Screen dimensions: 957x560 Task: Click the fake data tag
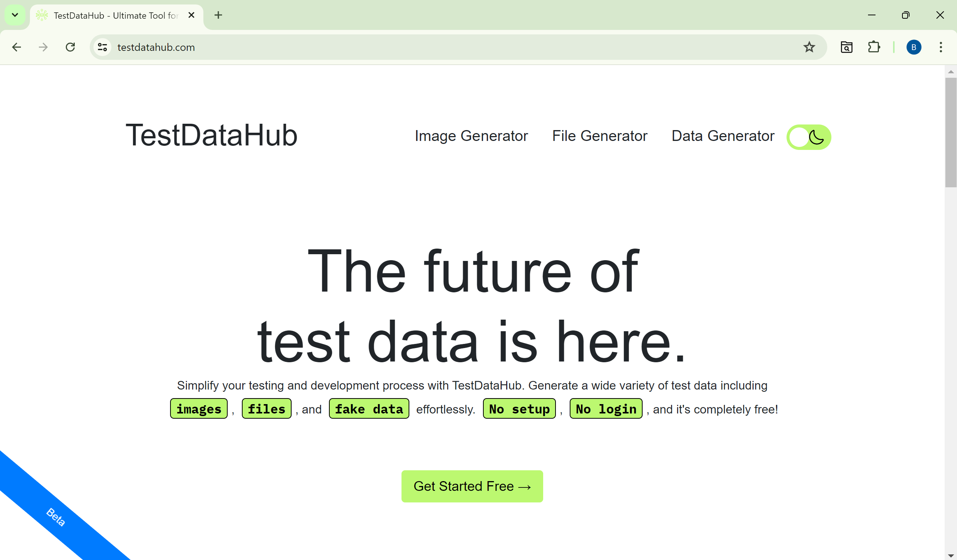tap(369, 409)
